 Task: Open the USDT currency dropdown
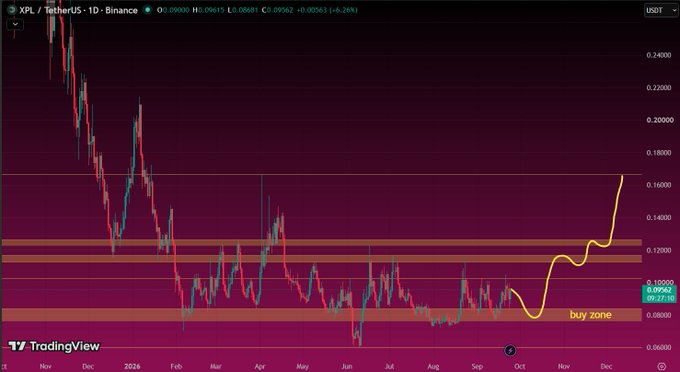point(660,10)
